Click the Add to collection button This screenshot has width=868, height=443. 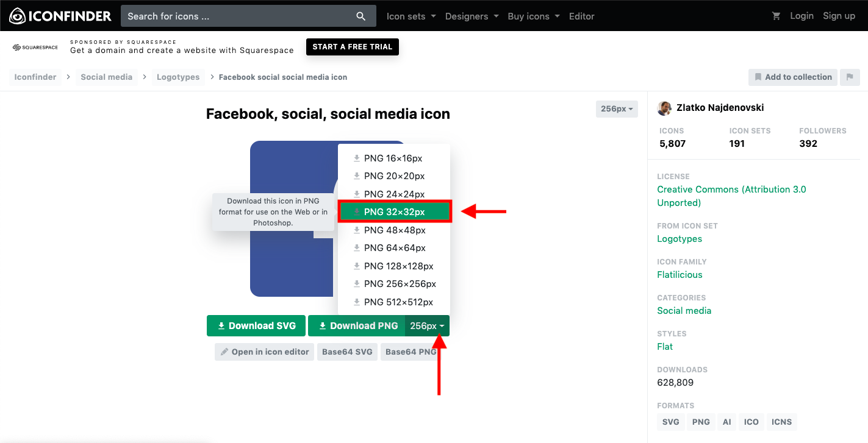792,77
